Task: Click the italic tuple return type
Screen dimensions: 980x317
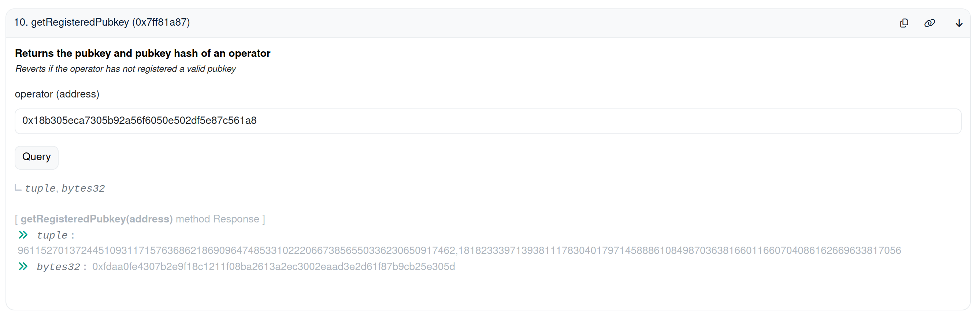Action: pos(40,188)
